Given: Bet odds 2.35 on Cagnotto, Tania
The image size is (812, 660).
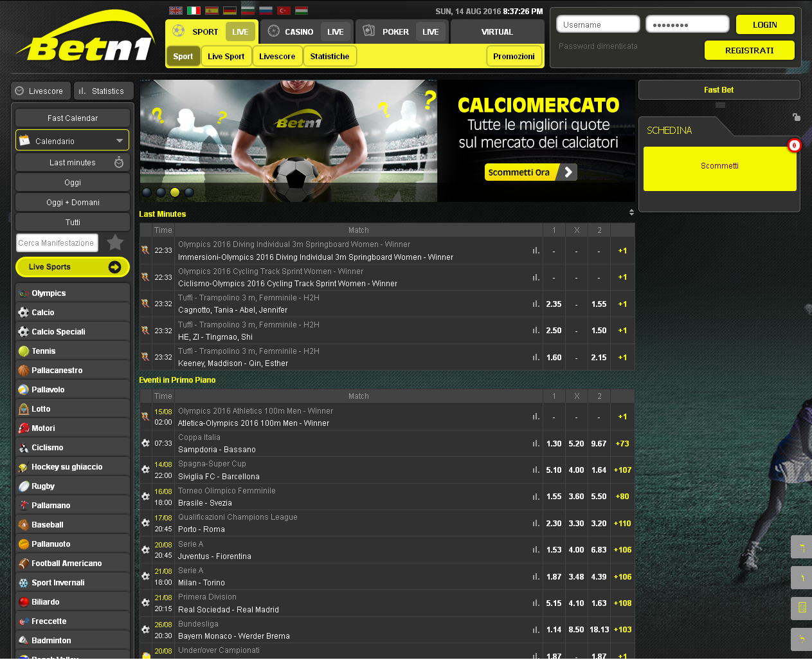Looking at the screenshot, I should 554,304.
